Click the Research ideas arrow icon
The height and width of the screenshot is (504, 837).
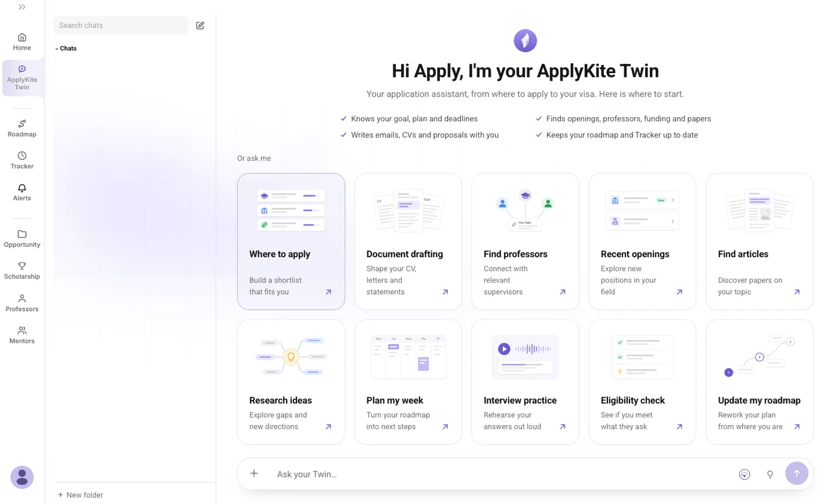[x=328, y=427]
